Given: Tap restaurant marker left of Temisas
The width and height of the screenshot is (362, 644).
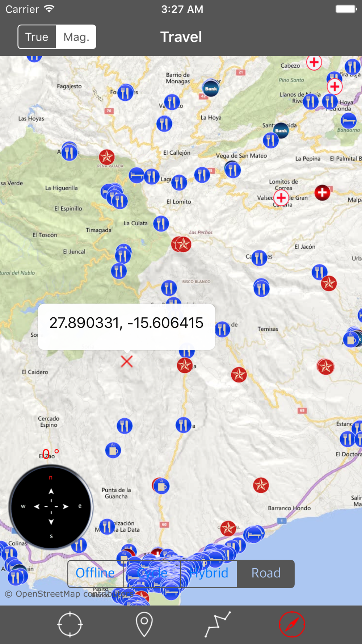Looking at the screenshot, I should tap(222, 329).
